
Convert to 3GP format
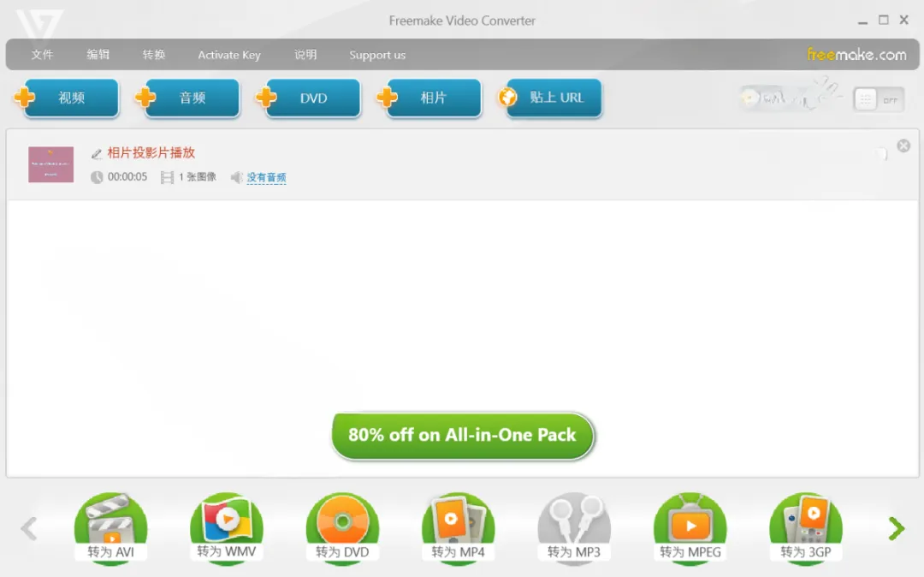[806, 529]
